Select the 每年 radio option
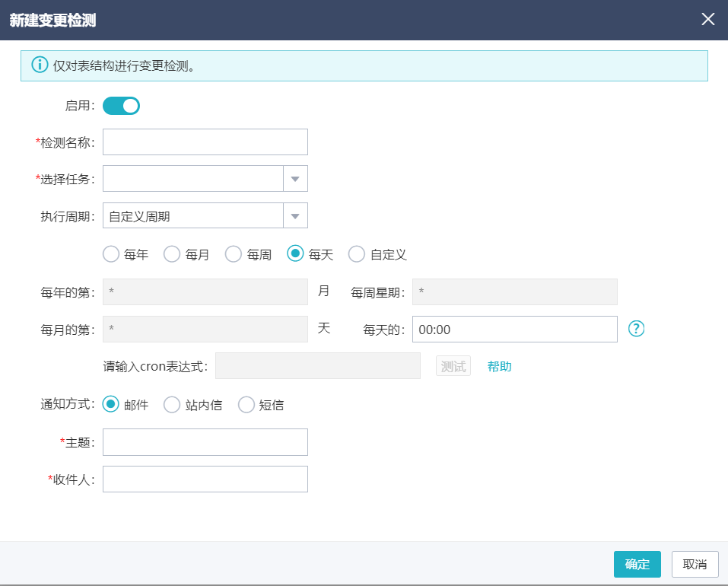The height and width of the screenshot is (586, 728). [x=111, y=254]
